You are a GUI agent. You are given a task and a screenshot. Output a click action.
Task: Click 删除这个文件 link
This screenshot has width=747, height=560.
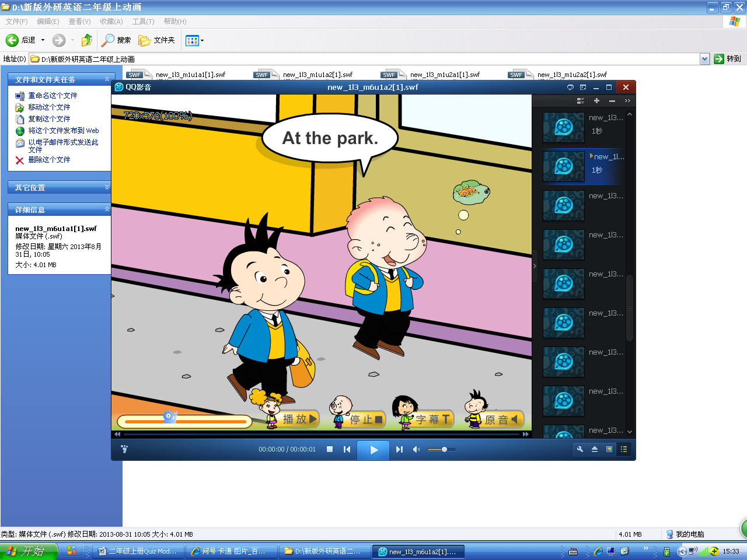click(49, 160)
